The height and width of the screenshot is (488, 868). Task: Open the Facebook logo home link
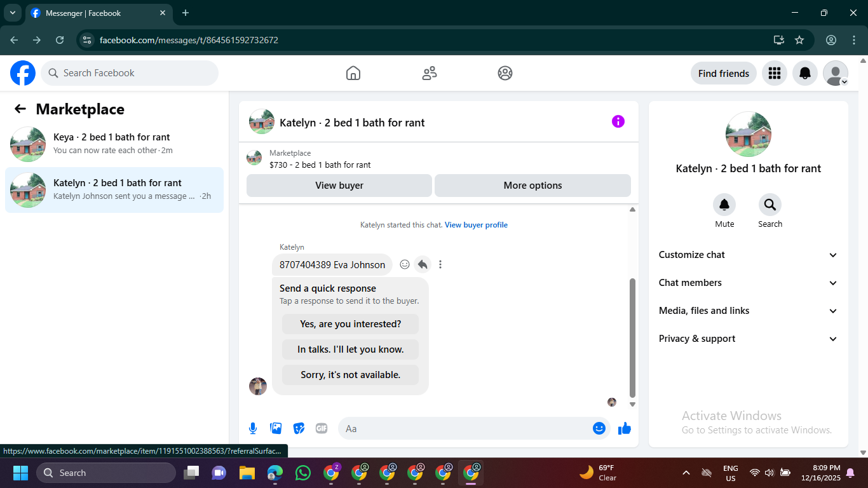coord(23,73)
